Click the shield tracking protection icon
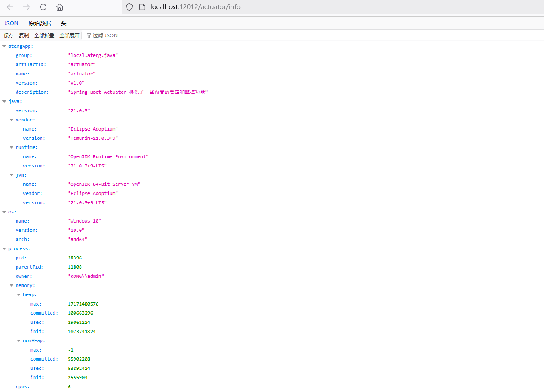The height and width of the screenshot is (392, 544). pyautogui.click(x=129, y=7)
